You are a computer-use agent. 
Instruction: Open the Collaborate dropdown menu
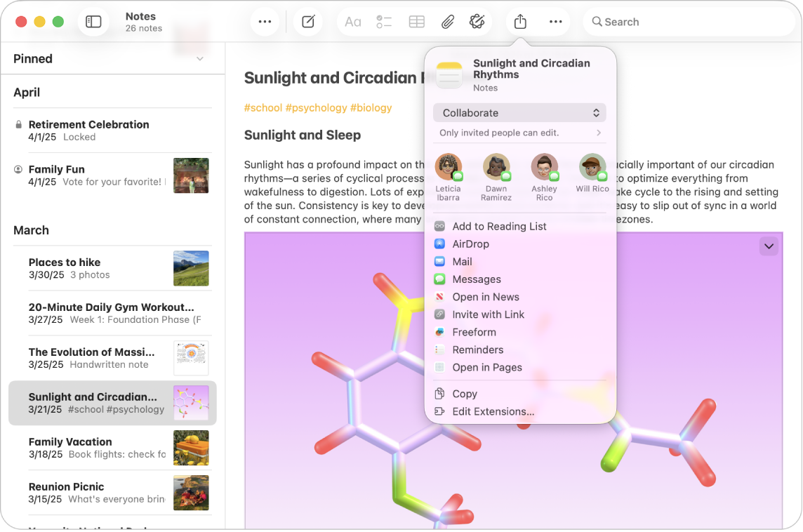point(519,112)
